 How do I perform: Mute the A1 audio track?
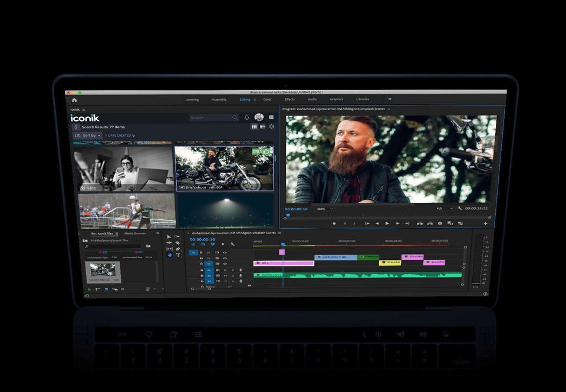(225, 270)
